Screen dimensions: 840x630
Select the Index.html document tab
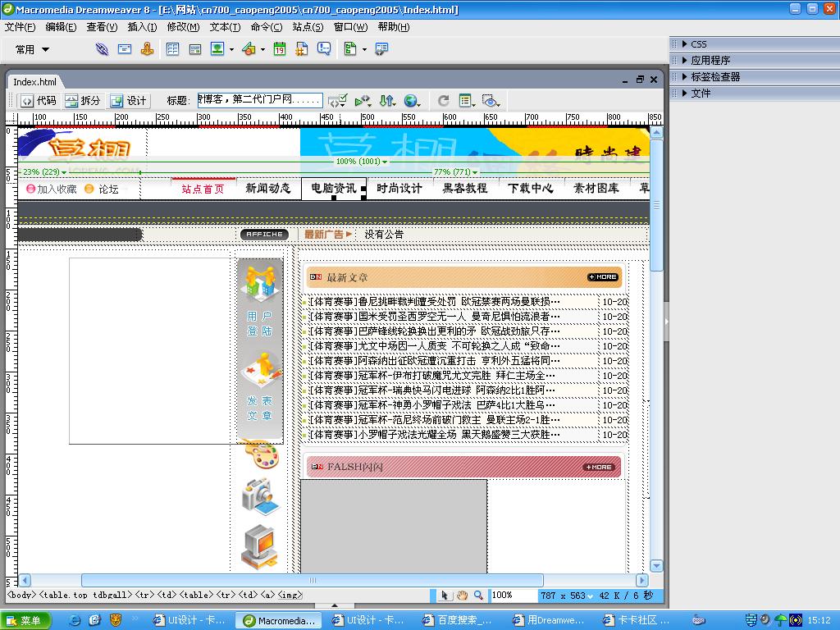[x=34, y=81]
